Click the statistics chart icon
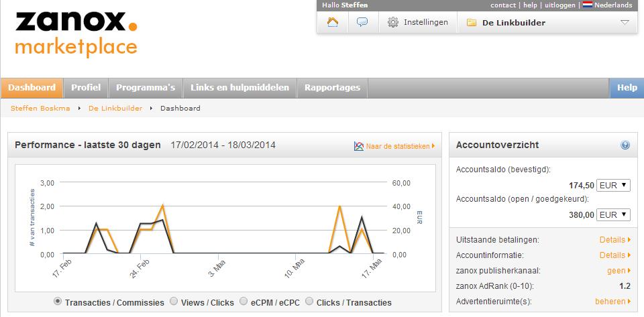 click(358, 146)
